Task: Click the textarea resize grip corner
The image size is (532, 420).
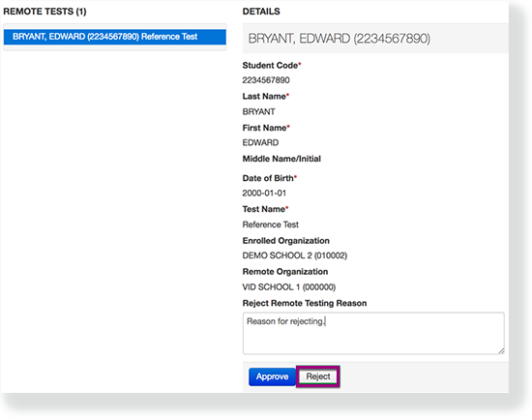Action: tap(501, 350)
